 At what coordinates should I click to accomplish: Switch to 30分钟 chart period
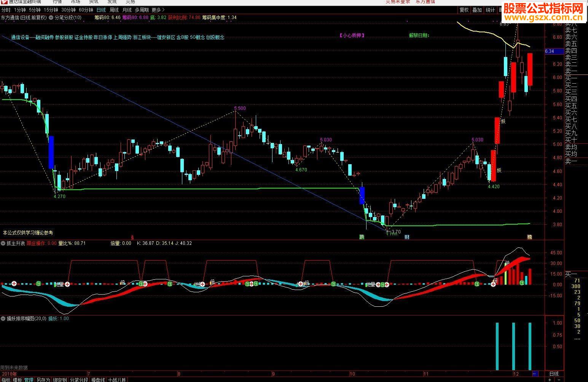69,10
